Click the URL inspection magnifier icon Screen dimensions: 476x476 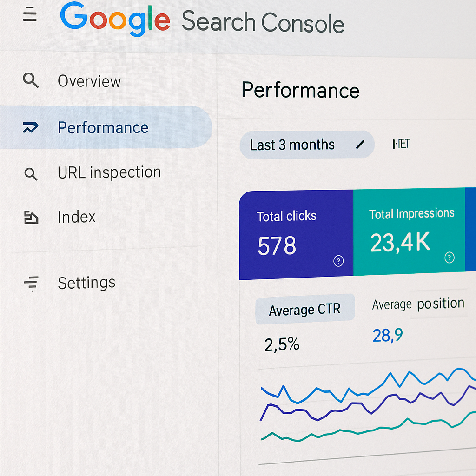[x=31, y=174]
